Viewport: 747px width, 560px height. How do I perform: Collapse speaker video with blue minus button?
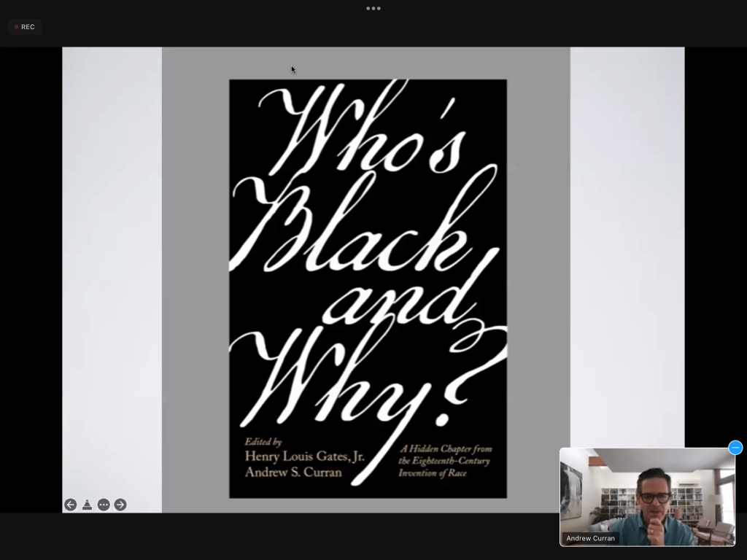tap(735, 448)
